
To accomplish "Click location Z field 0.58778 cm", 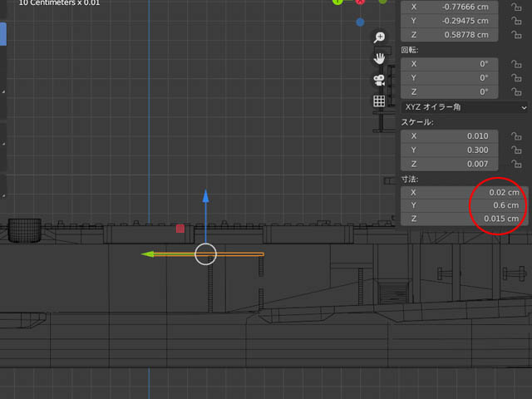I will (x=449, y=35).
